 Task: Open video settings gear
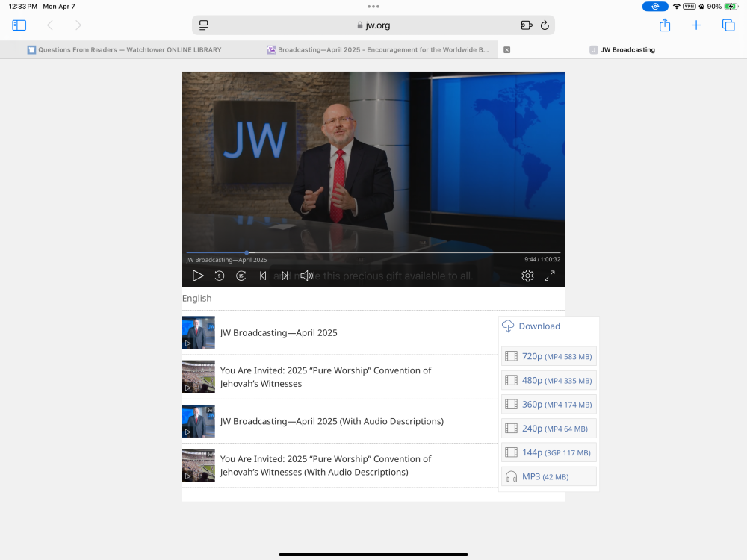pyautogui.click(x=527, y=276)
